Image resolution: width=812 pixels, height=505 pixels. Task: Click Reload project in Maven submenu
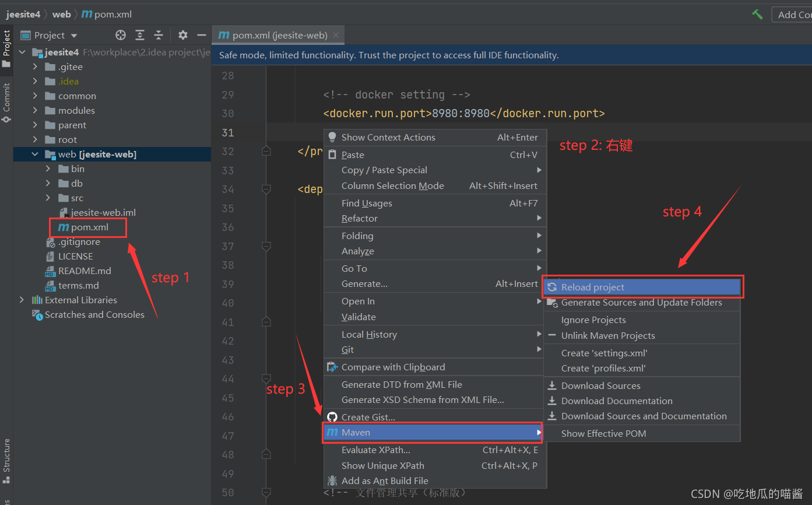tap(642, 287)
